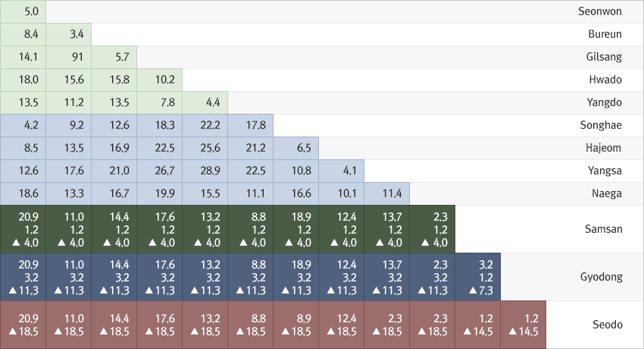The image size is (644, 349).
Task: Select the Bureun station label
Action: [605, 34]
